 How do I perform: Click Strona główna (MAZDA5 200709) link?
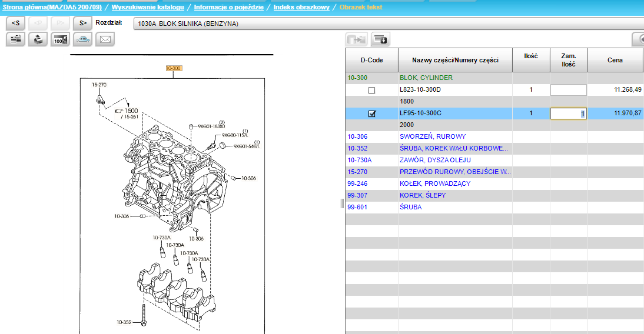52,7
